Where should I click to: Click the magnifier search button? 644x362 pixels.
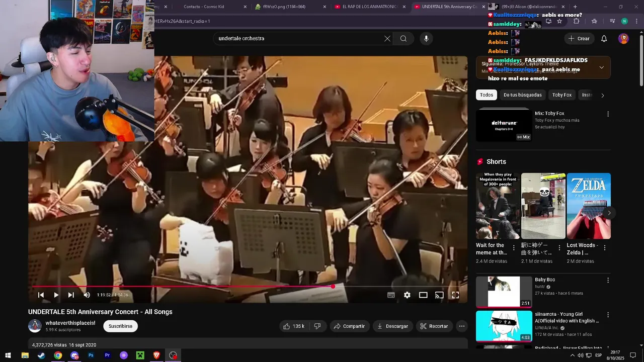coord(404,39)
